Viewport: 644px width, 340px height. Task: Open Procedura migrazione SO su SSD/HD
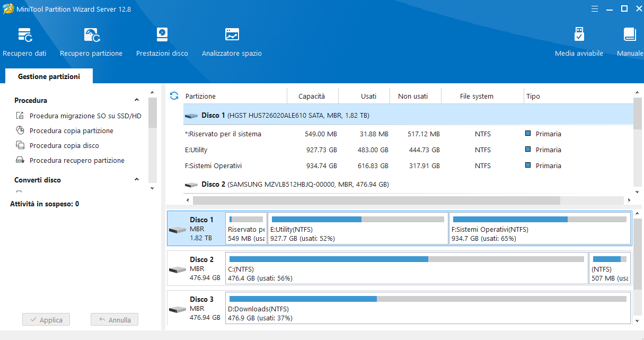[85, 116]
